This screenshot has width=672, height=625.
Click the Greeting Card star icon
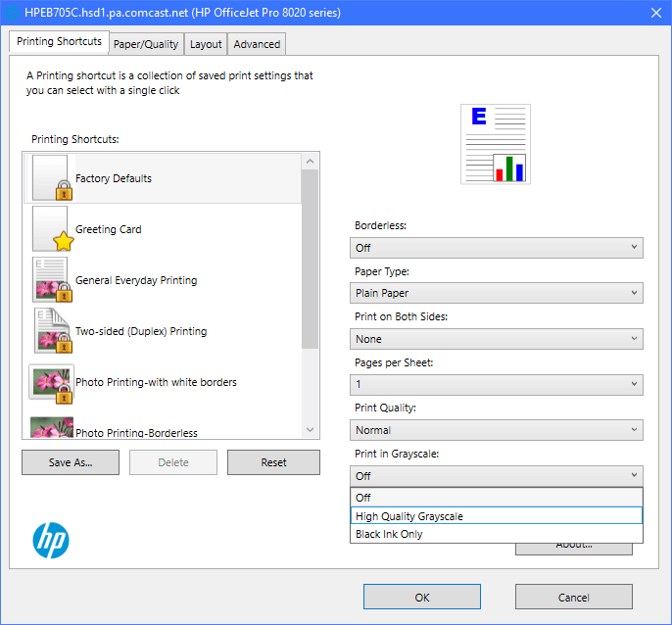pos(64,241)
